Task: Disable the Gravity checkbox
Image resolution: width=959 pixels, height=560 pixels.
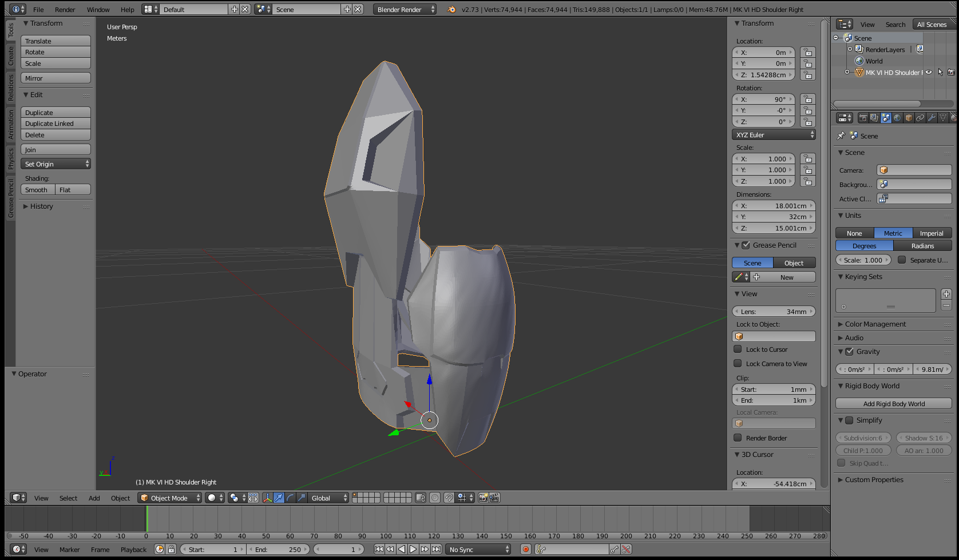Action: (x=850, y=352)
